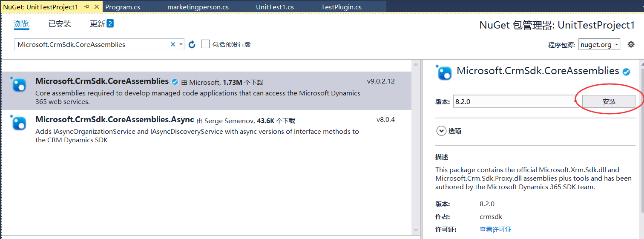Image resolution: width=644 pixels, height=239 pixels.
Task: Open the 程序包源 nuget.org dropdown
Action: point(599,45)
